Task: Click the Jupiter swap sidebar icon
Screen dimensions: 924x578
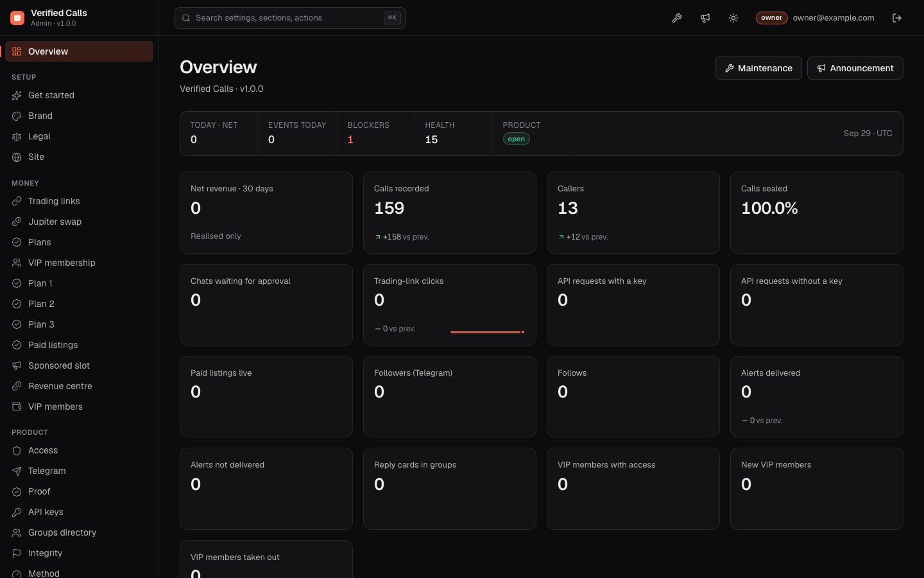Action: click(x=17, y=222)
